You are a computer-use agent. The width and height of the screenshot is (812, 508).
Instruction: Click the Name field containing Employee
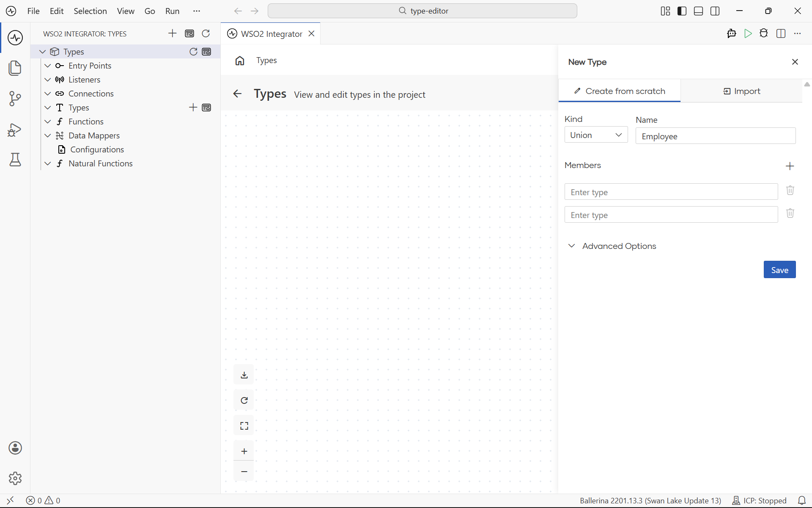(716, 136)
